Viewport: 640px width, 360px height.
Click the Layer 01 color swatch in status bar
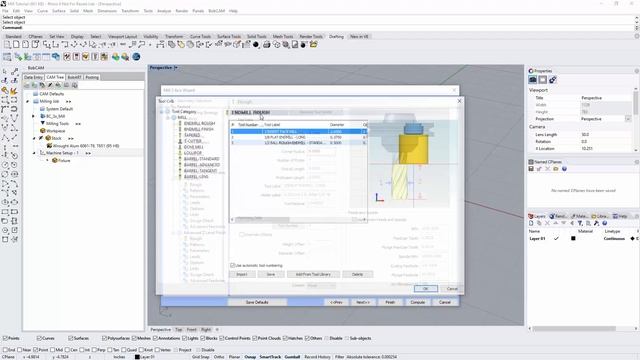138,357
